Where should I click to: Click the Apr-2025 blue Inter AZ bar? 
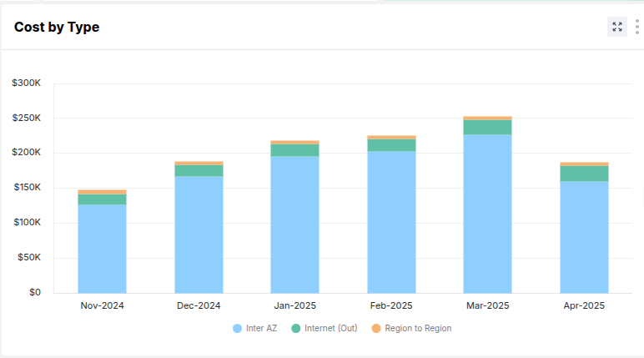pos(584,236)
